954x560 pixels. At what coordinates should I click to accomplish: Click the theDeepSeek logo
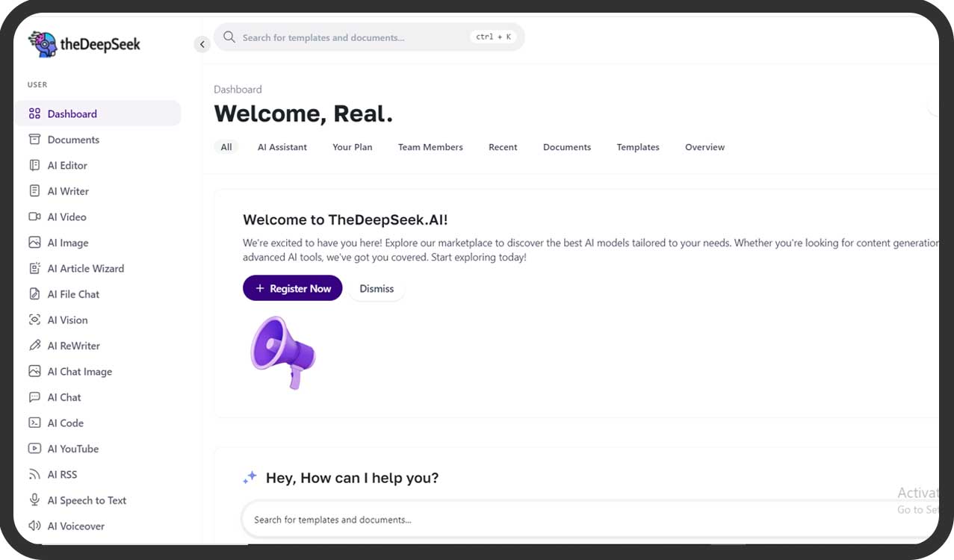point(84,44)
